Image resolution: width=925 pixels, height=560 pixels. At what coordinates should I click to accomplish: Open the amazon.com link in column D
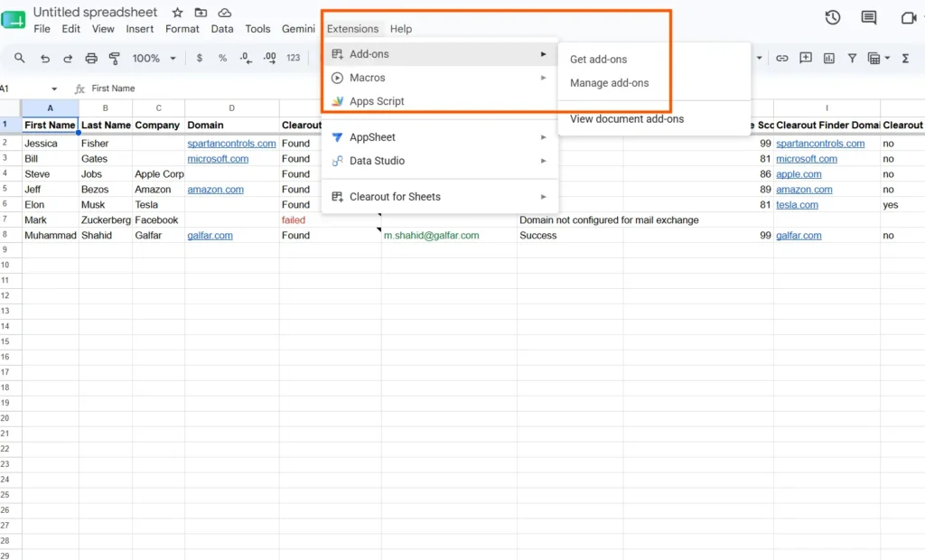click(215, 190)
